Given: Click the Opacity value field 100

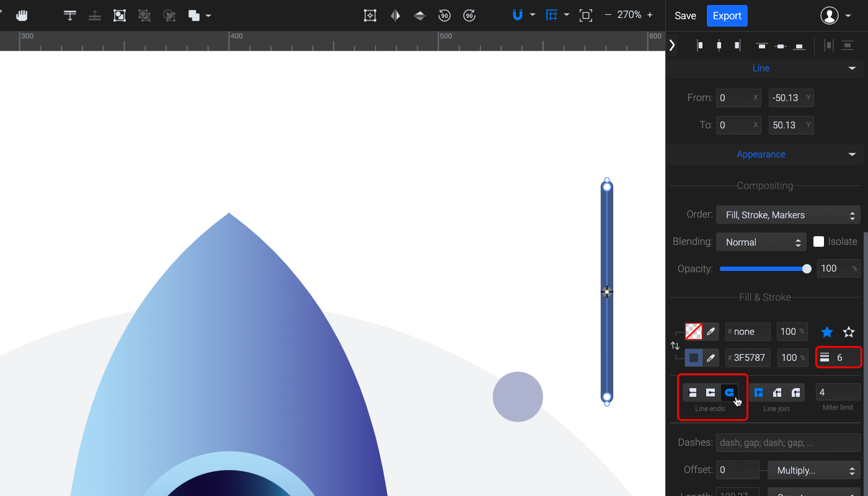Looking at the screenshot, I should 838,268.
